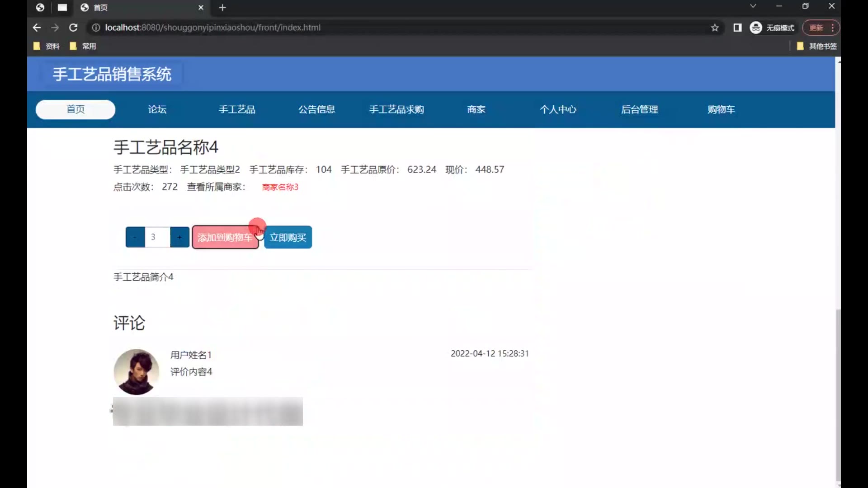Open the 购物车 navigation tab
The image size is (868, 488).
point(721,109)
